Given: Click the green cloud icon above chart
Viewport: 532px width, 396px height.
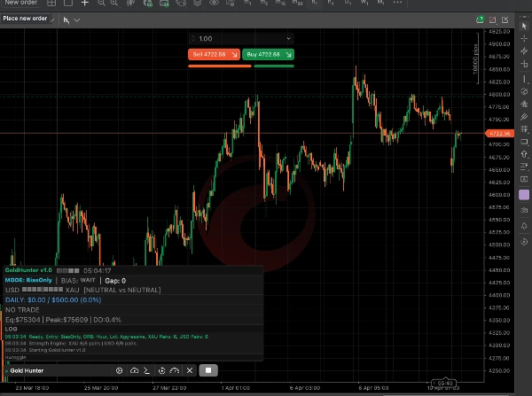Looking at the screenshot, I should [480, 20].
